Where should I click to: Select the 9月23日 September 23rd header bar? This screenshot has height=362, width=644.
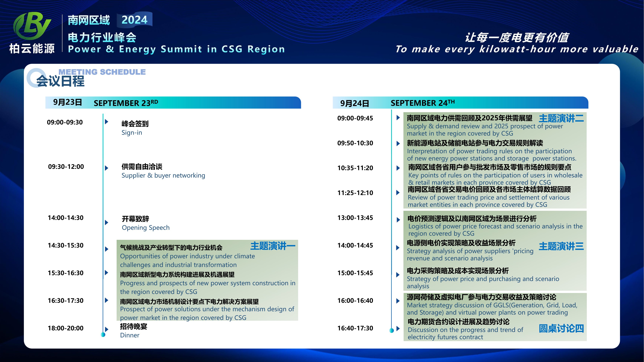173,102
